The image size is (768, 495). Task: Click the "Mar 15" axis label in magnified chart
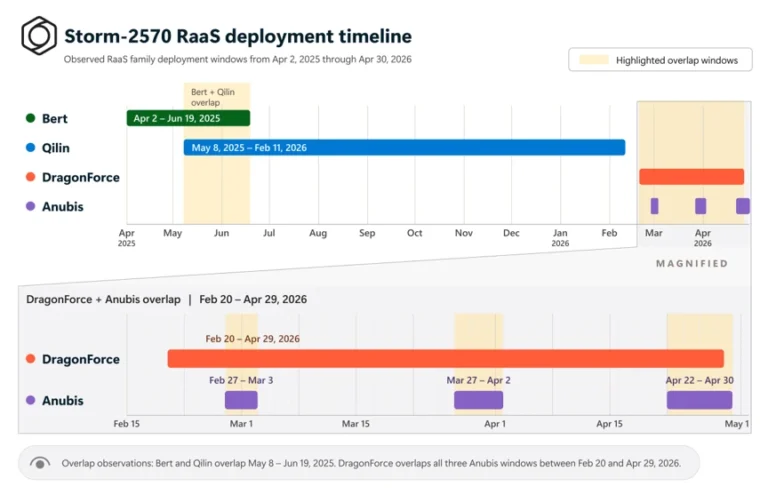click(356, 424)
